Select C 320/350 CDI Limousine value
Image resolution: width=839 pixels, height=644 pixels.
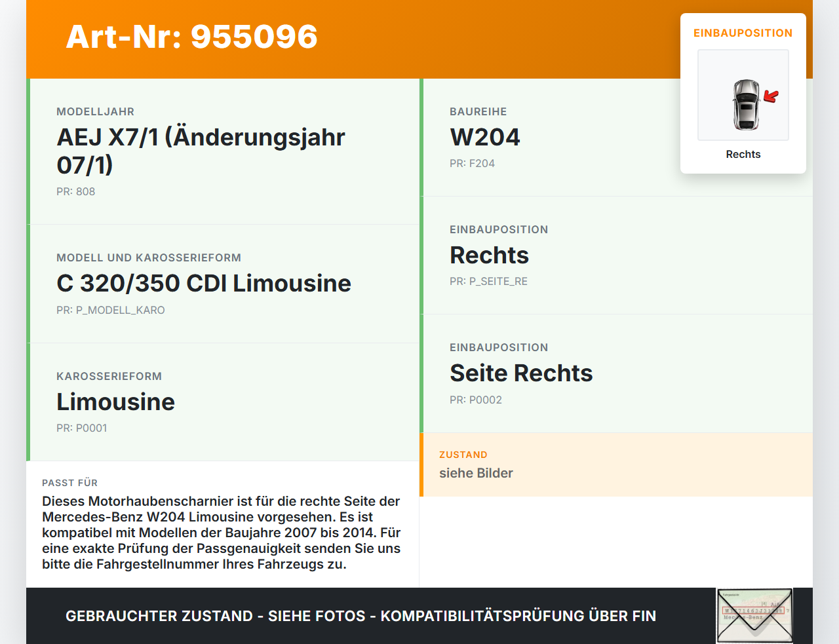[204, 283]
